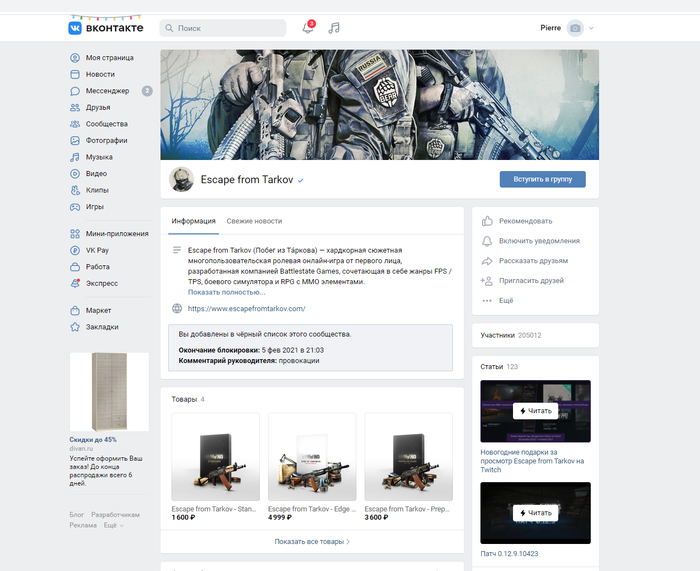Expand the footer Ещё dropdown
The image size is (700, 571).
113,525
